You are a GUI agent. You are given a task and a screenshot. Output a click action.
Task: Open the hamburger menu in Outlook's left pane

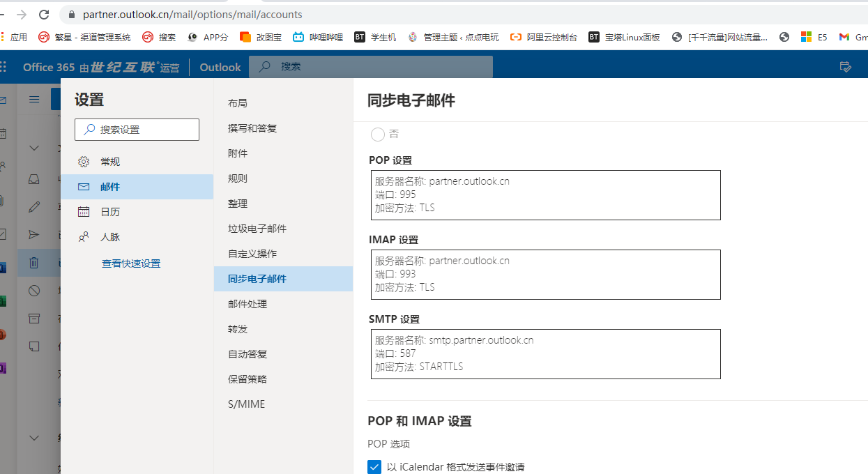coord(33,100)
